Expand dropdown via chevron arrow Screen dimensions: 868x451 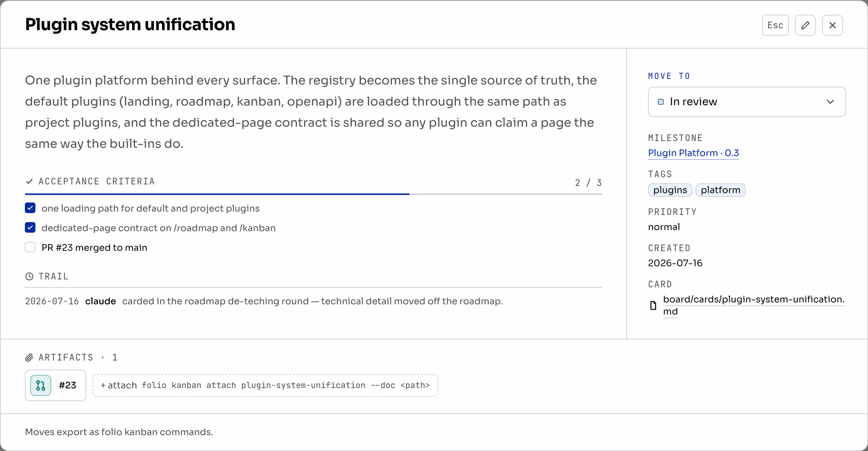(830, 102)
